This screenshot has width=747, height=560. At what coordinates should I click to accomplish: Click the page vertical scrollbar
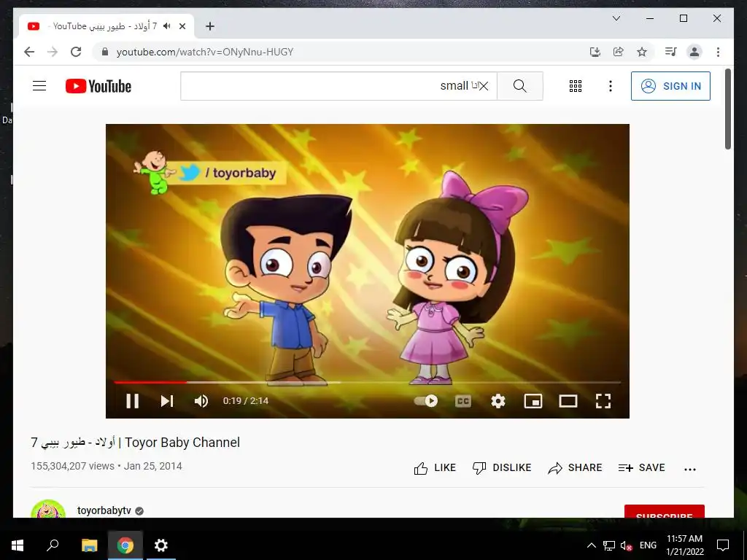tap(728, 109)
